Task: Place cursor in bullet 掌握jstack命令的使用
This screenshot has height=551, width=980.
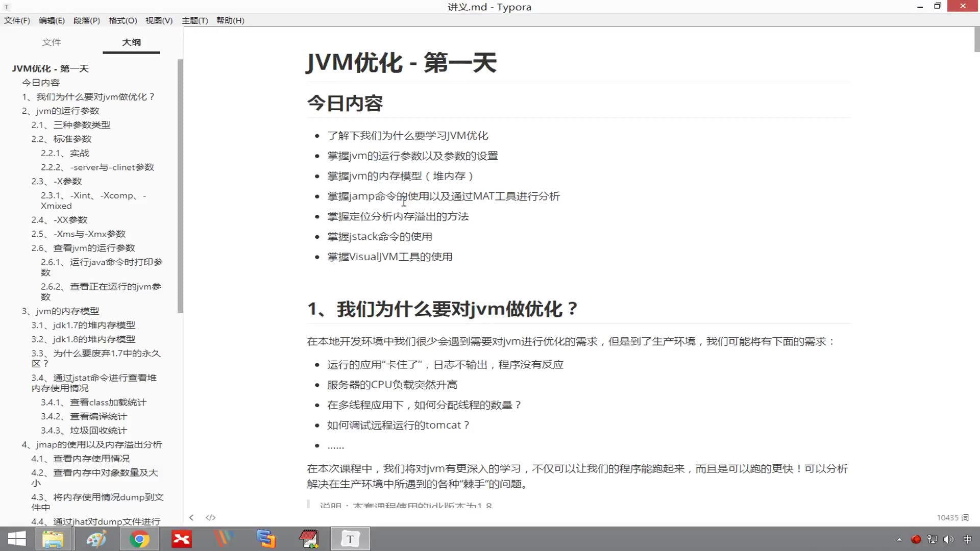Action: pyautogui.click(x=380, y=237)
